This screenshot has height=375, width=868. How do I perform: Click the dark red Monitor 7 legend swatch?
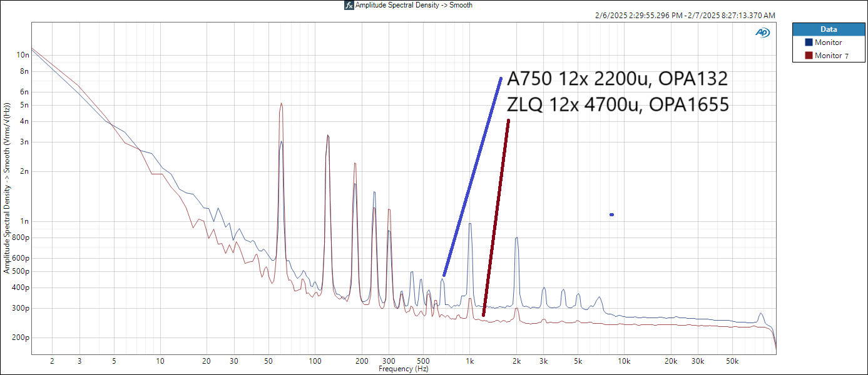point(809,55)
